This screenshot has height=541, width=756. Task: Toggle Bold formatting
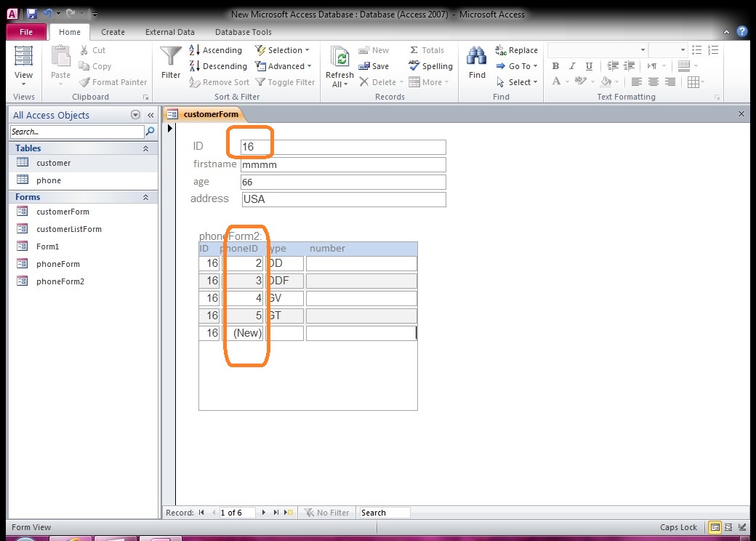pyautogui.click(x=556, y=66)
